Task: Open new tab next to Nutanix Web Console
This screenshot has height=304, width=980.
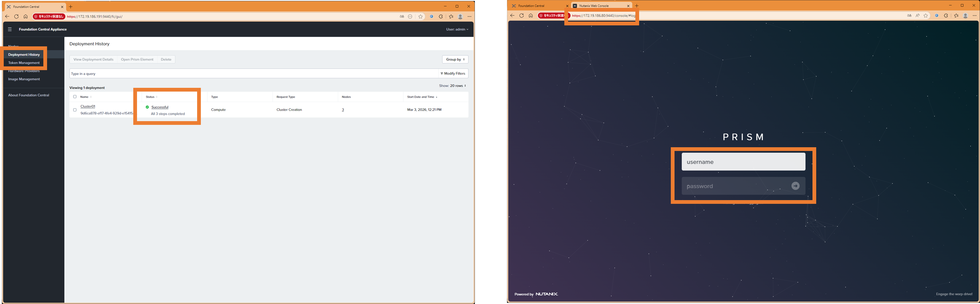Action: coord(637,6)
